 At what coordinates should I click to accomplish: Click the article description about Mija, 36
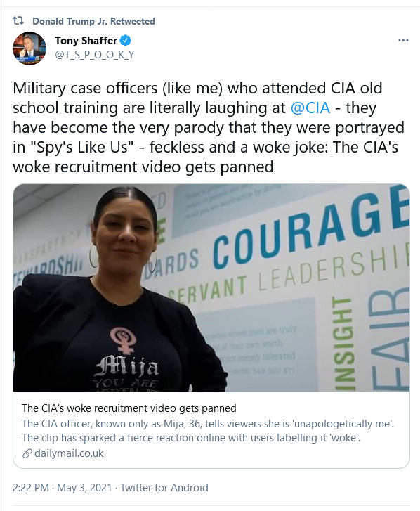click(208, 430)
